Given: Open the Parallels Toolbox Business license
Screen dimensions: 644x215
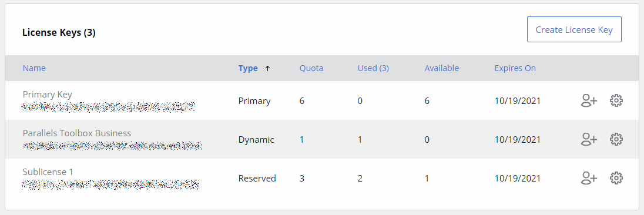Looking at the screenshot, I should (77, 133).
